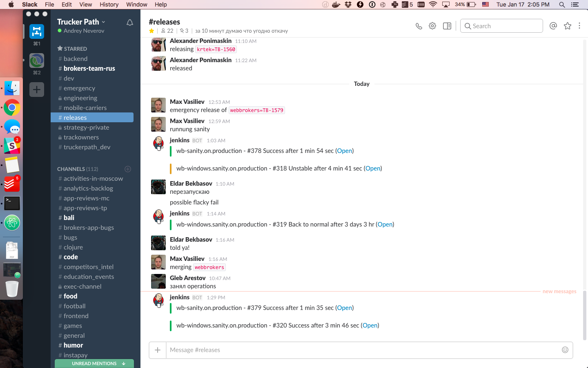
Task: Add a new workspace plus button
Action: 37,90
